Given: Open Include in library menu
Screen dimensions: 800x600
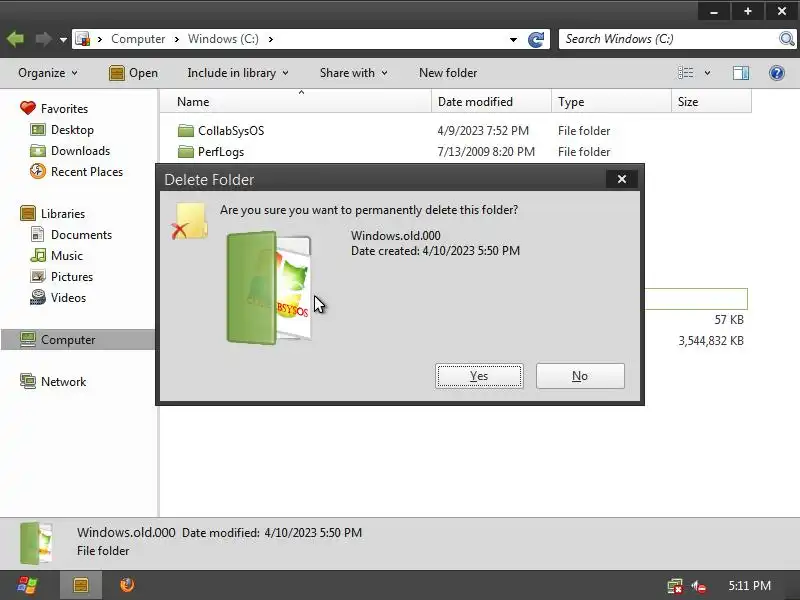Looking at the screenshot, I should pos(238,73).
